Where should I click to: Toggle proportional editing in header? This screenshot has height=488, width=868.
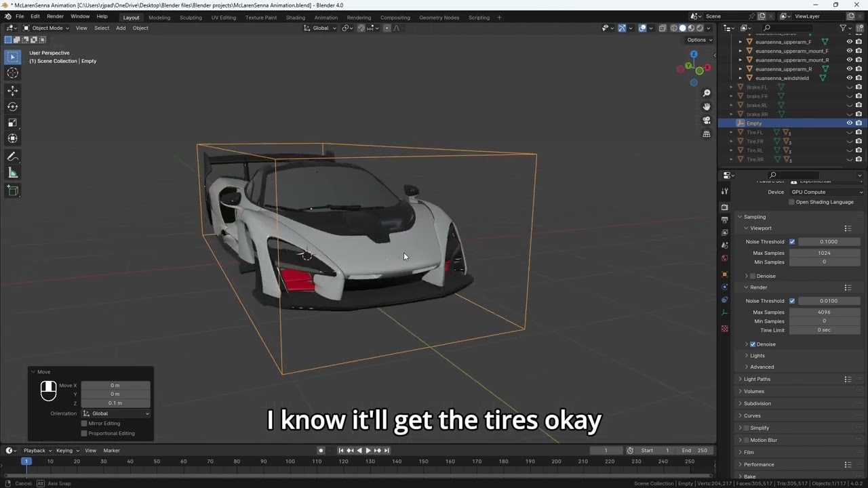(387, 28)
